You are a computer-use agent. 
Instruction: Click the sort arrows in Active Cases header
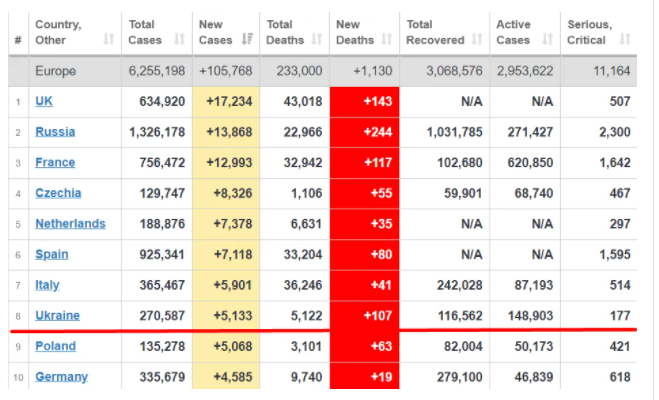[546, 40]
